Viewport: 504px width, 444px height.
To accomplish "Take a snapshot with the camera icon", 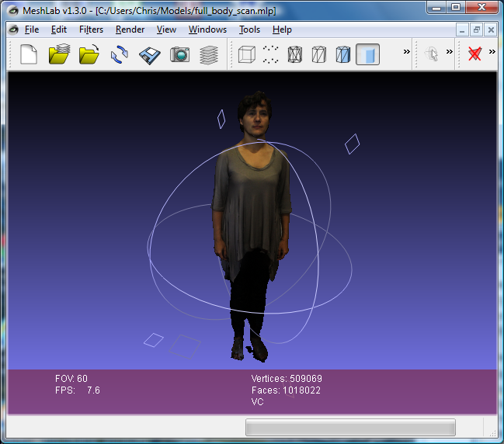I will 179,54.
